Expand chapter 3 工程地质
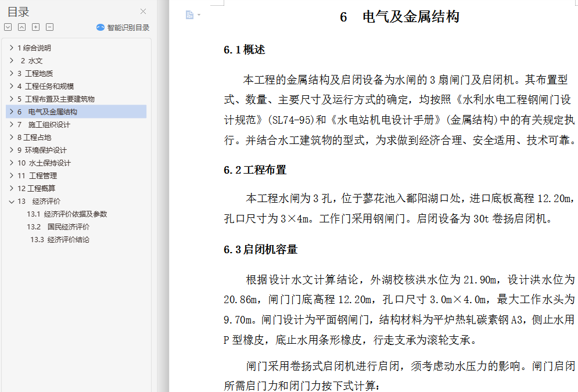This screenshot has width=578, height=392. pyautogui.click(x=12, y=73)
